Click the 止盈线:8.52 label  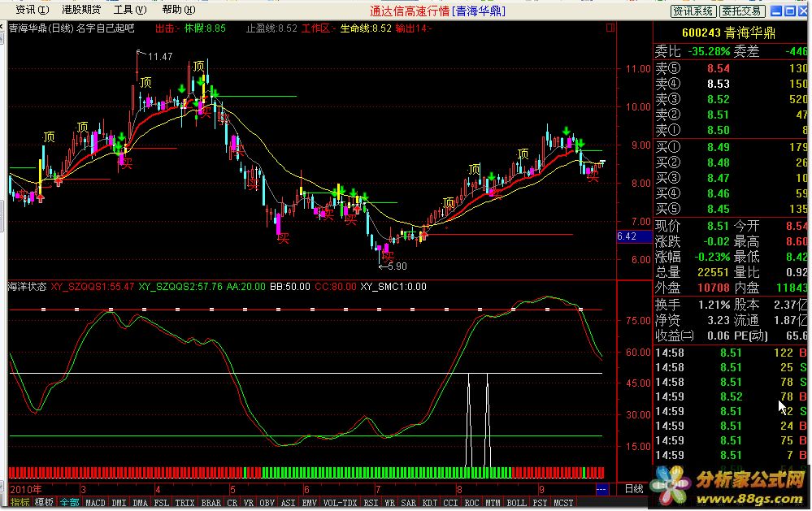271,28
